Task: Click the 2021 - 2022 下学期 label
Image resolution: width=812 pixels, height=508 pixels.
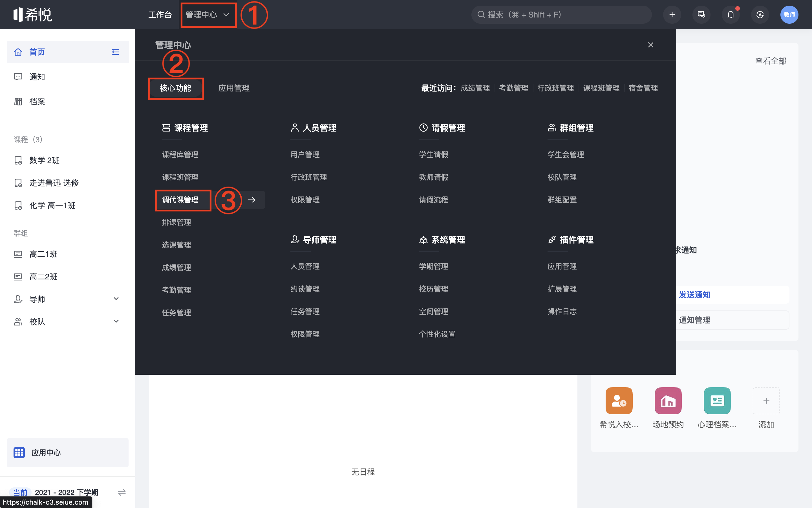Action: pos(67,492)
